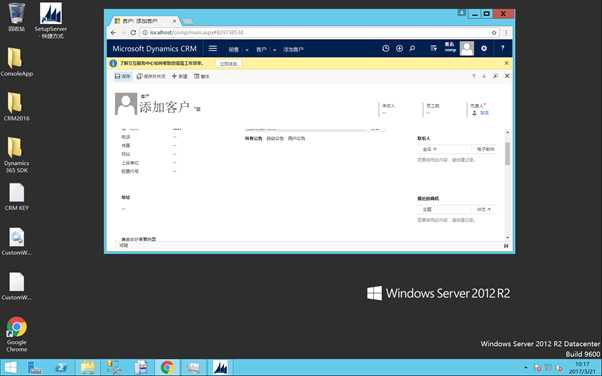This screenshot has height=376, width=602.
Task: Click the taskbar clock and date
Action: click(582, 368)
